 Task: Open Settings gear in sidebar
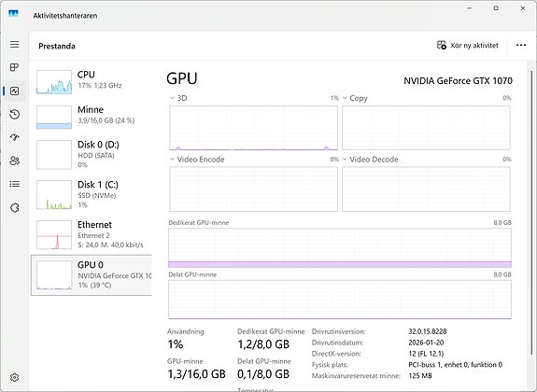coord(14,377)
